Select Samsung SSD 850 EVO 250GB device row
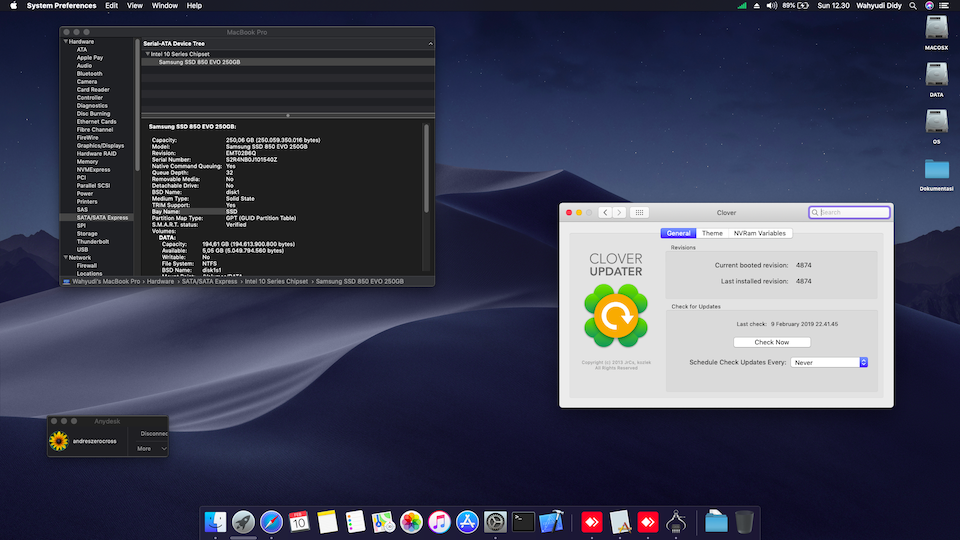 point(288,62)
